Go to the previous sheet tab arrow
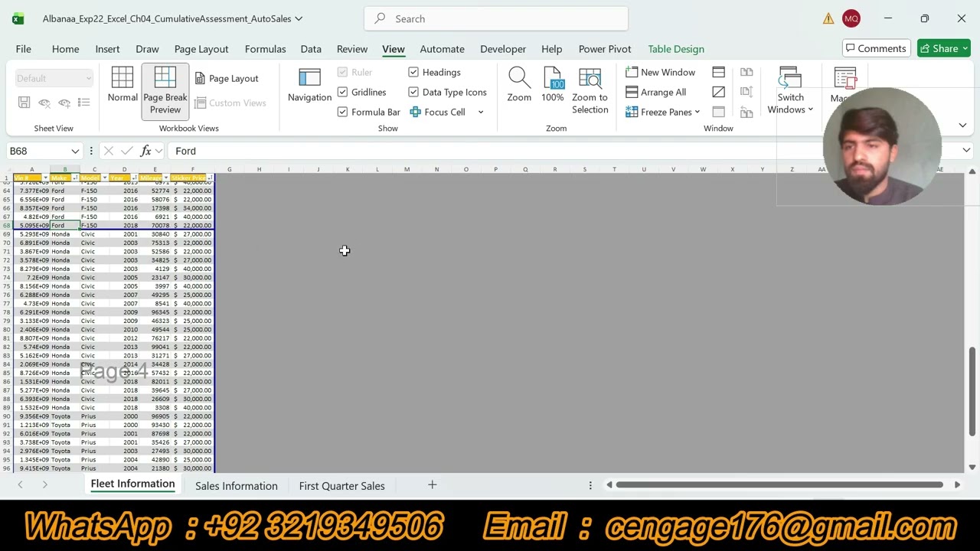The height and width of the screenshot is (551, 980). [x=20, y=484]
